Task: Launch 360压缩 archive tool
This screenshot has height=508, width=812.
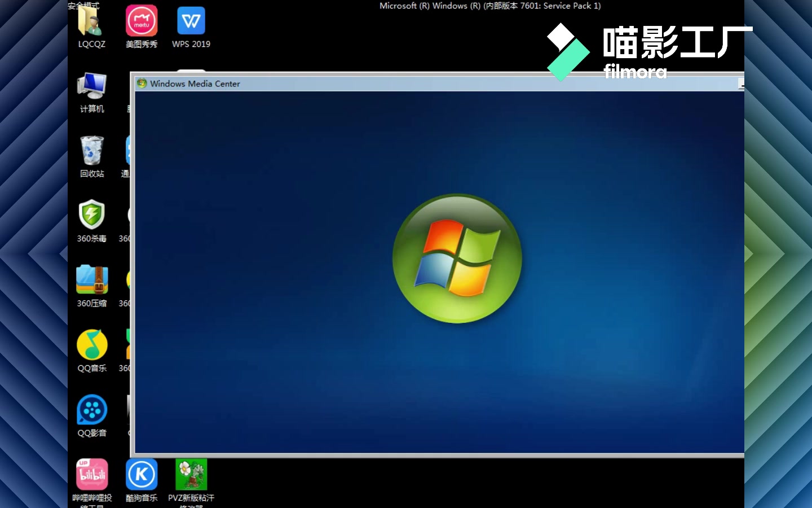Action: click(x=91, y=280)
